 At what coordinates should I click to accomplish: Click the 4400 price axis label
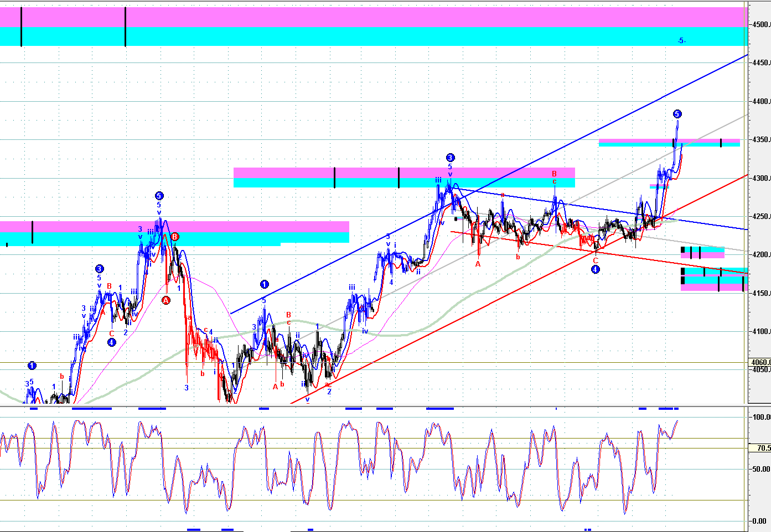click(x=760, y=101)
